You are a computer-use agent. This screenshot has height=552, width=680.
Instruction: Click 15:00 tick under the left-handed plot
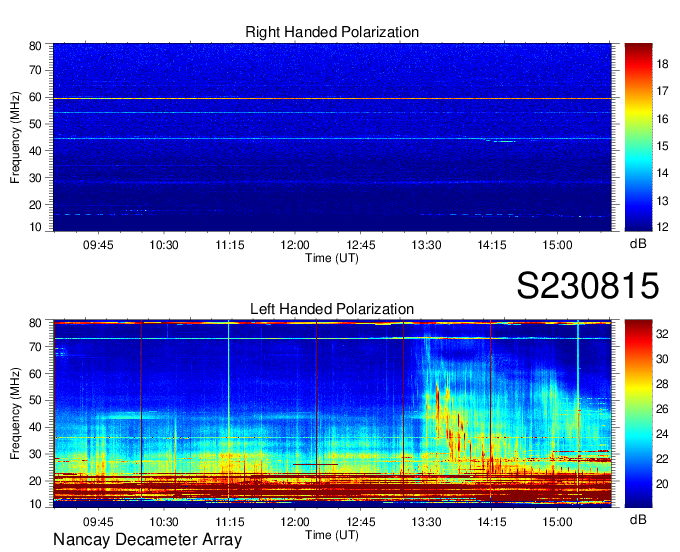pyautogui.click(x=557, y=522)
